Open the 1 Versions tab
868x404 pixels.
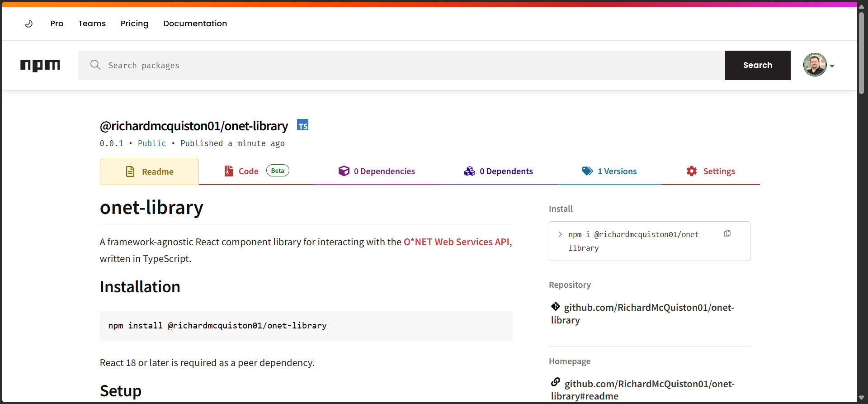[x=609, y=171]
